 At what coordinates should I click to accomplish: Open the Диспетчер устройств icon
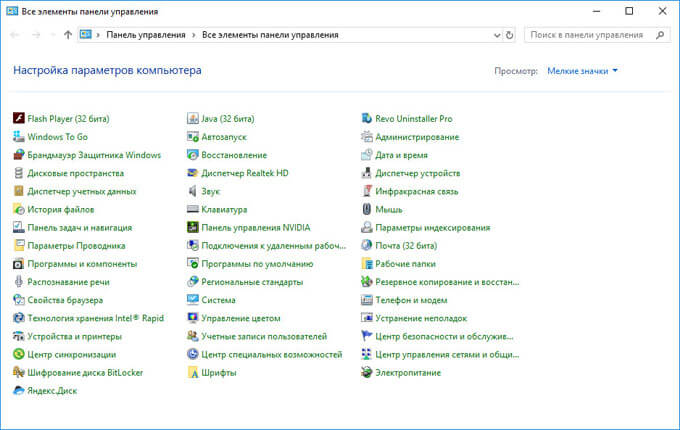(x=366, y=173)
